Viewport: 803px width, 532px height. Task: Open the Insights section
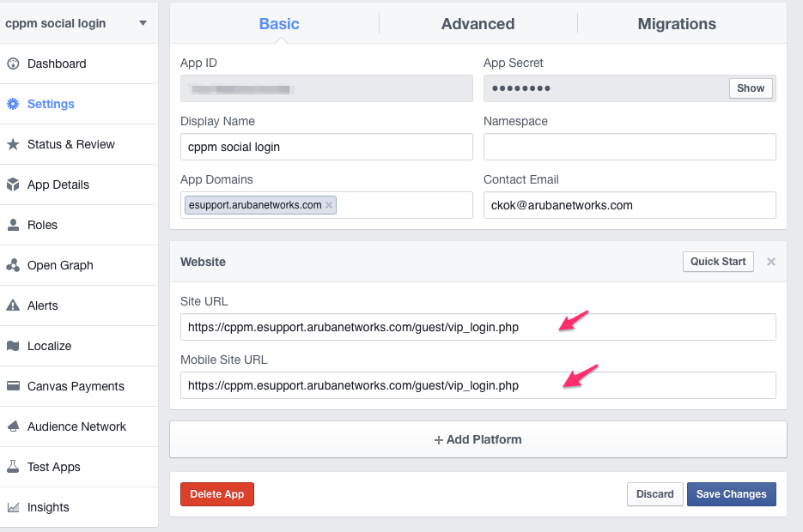[x=79, y=507]
